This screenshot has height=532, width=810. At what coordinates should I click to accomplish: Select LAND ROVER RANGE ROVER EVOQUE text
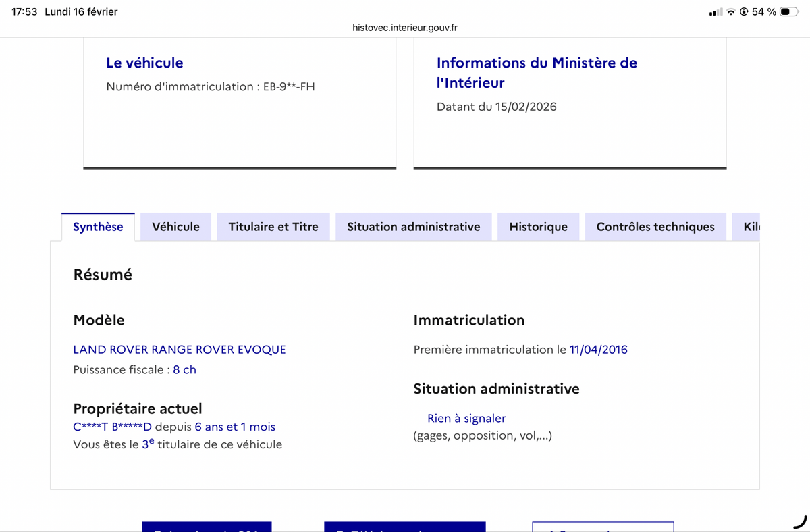click(x=180, y=350)
